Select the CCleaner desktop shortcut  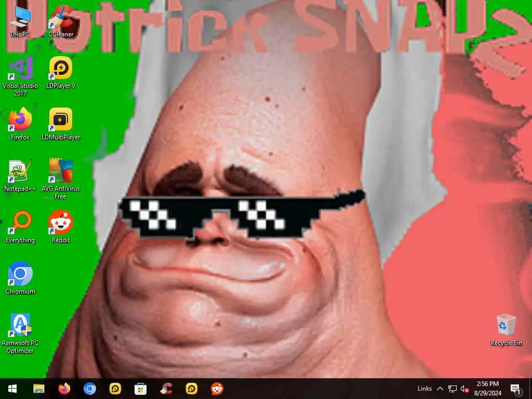click(x=61, y=21)
